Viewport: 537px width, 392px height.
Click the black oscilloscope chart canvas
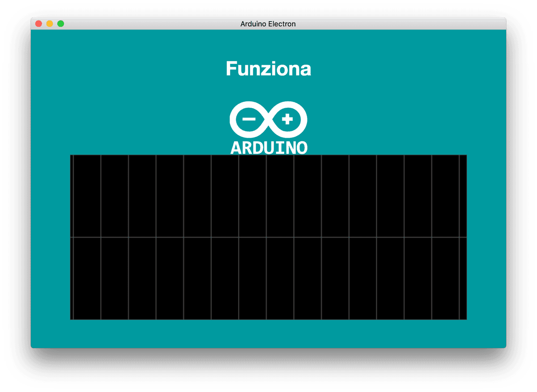268,237
